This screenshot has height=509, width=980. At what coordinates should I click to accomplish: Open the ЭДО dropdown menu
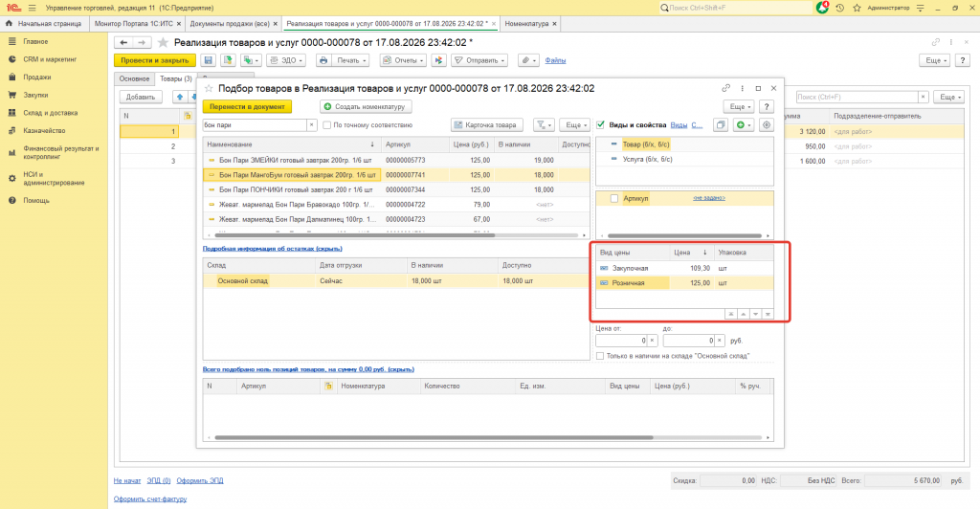coord(285,60)
